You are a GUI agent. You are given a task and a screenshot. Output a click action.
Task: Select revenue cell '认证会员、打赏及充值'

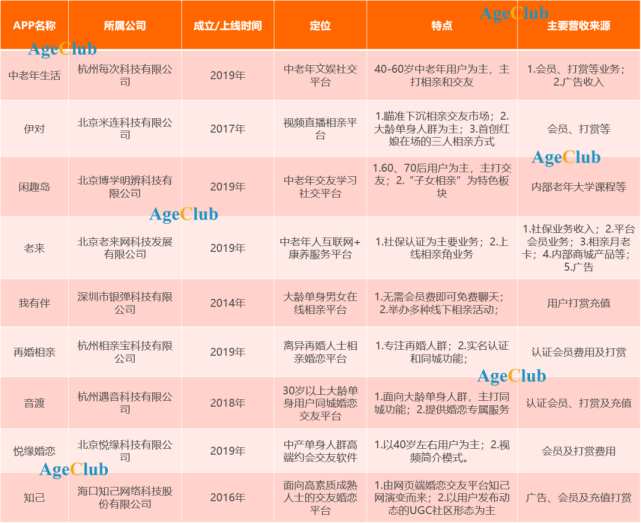coord(578,403)
